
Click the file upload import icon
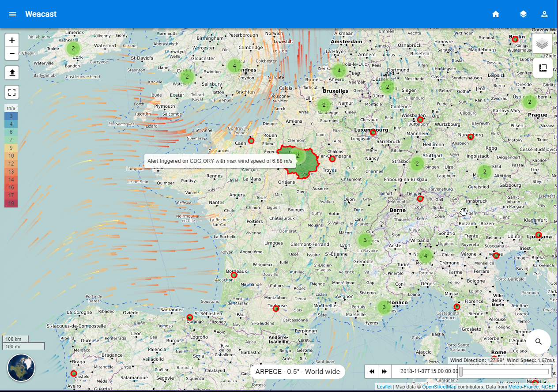coord(12,72)
